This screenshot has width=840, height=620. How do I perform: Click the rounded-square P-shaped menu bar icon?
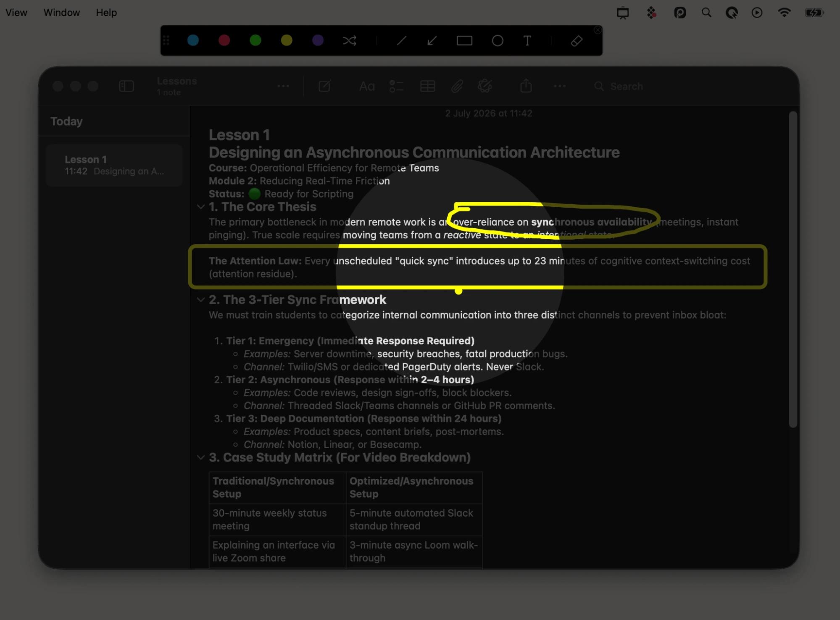tap(680, 13)
